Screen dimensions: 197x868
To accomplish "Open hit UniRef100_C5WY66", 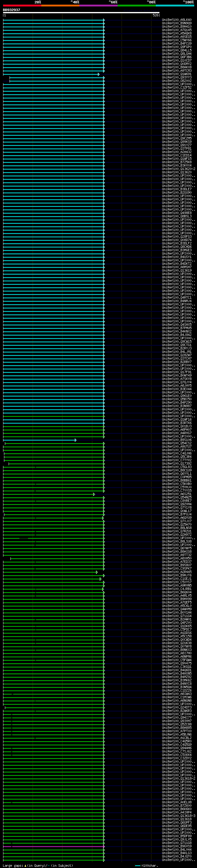I will [x=177, y=40].
